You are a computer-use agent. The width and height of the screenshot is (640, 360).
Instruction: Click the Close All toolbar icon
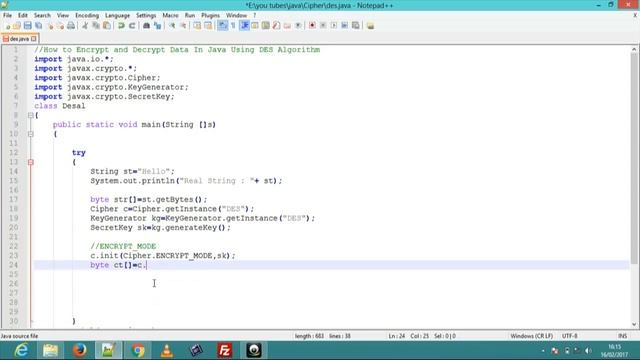click(x=60, y=26)
